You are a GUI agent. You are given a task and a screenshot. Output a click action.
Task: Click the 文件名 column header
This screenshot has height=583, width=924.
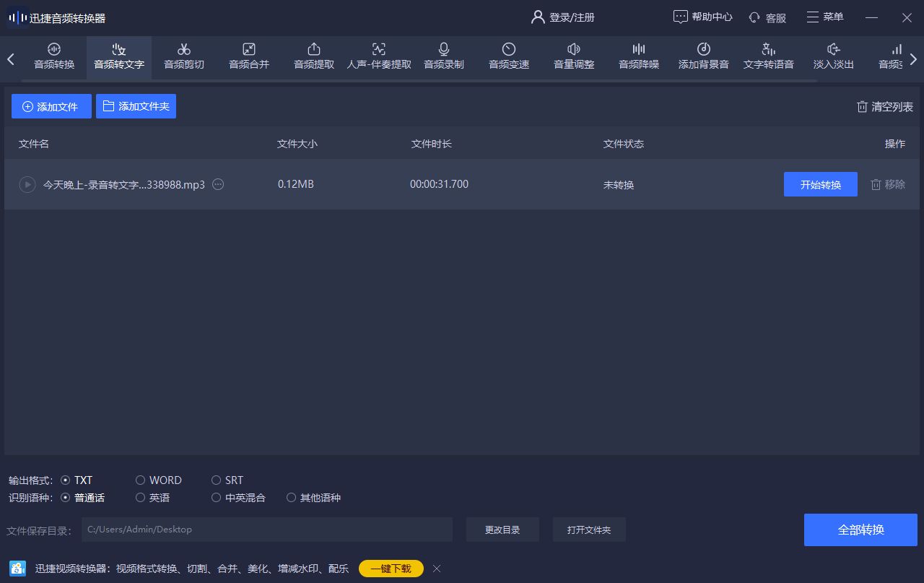tap(34, 144)
